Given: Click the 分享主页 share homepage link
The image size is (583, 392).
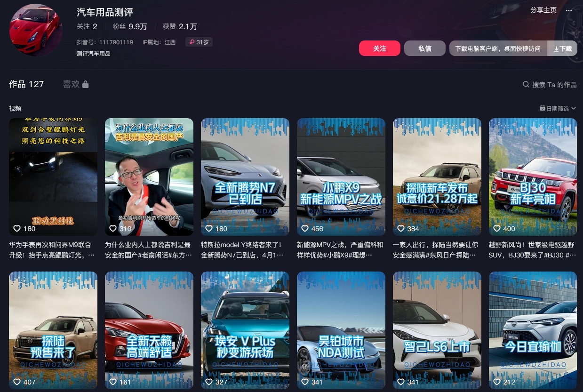Looking at the screenshot, I should 543,10.
